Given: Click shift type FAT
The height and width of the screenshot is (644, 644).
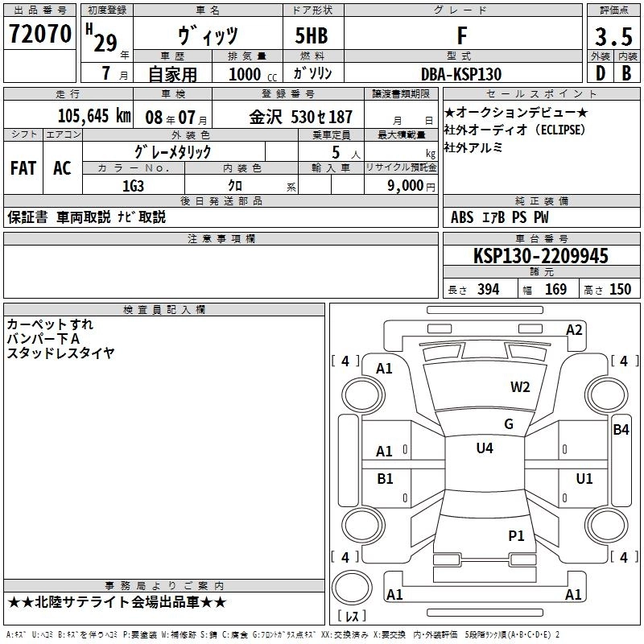Looking at the screenshot, I should pyautogui.click(x=23, y=168).
